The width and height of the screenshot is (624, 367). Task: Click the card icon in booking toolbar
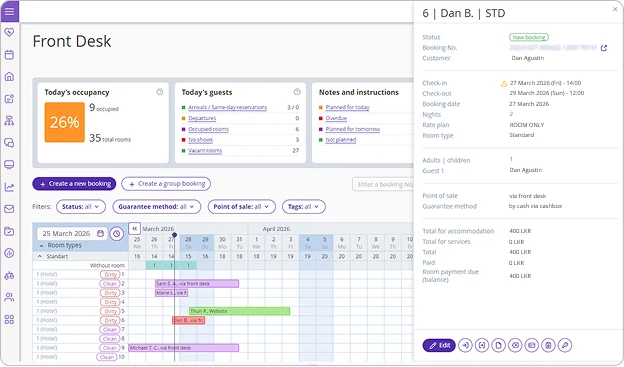[x=532, y=345]
